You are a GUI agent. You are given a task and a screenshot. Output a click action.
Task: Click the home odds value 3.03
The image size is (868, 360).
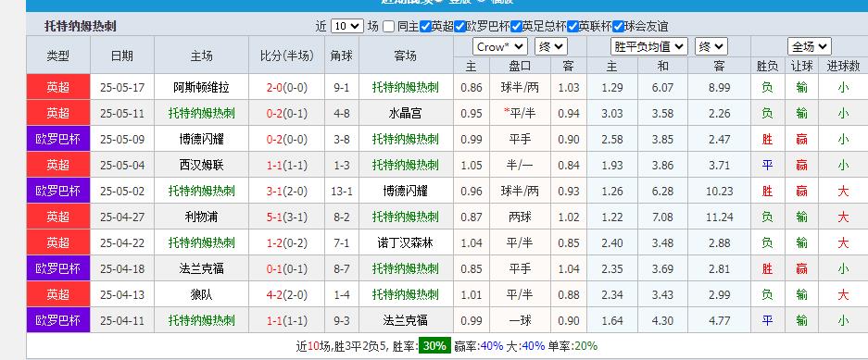[x=611, y=113]
